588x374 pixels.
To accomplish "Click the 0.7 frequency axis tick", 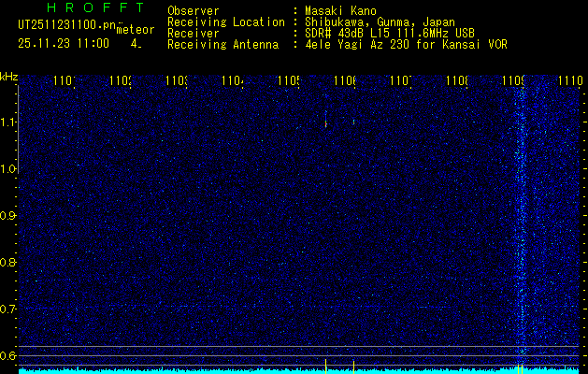I will pyautogui.click(x=8, y=309).
